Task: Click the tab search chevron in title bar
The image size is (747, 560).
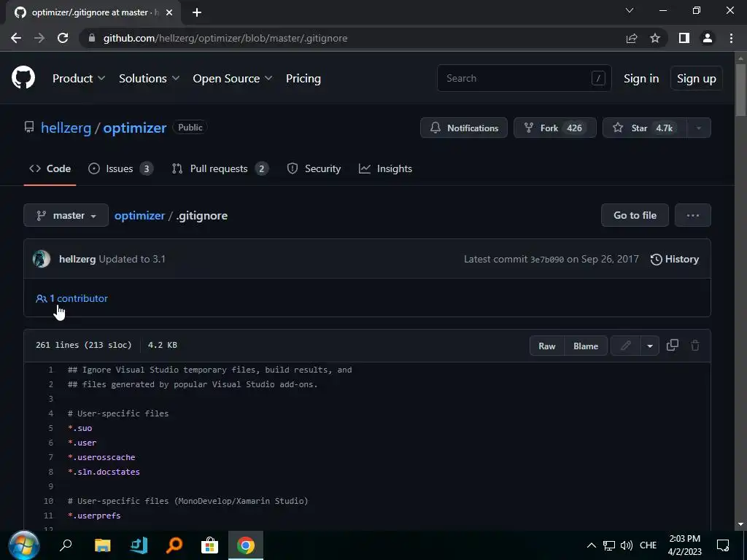Action: pos(630,10)
